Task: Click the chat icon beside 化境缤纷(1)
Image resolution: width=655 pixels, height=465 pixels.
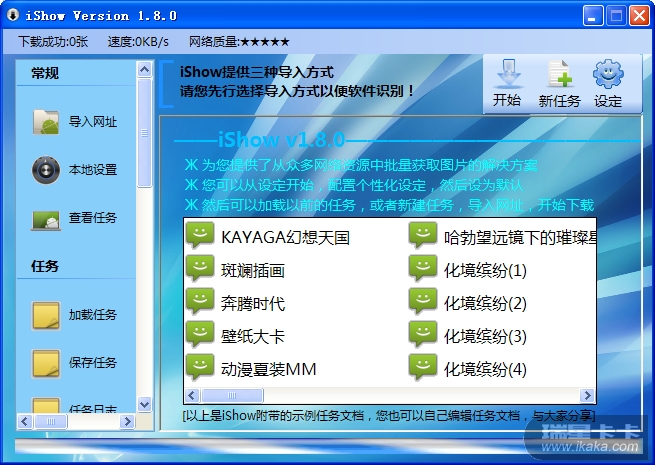Action: [x=423, y=268]
